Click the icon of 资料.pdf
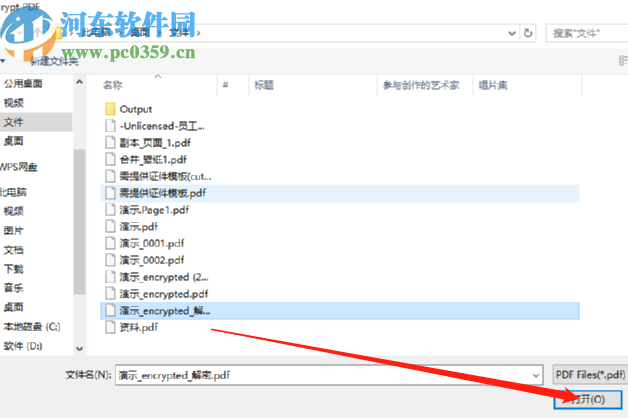The width and height of the screenshot is (628, 418). click(110, 328)
